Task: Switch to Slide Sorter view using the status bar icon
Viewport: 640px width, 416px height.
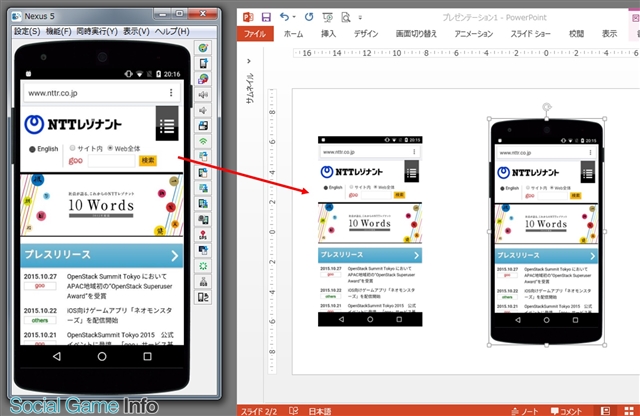Action: [x=629, y=411]
